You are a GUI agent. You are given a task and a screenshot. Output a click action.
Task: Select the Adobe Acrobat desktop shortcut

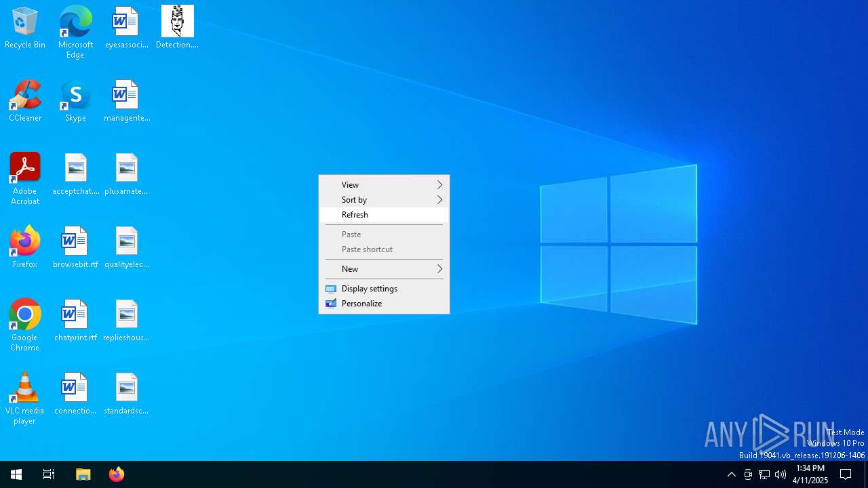tap(25, 179)
